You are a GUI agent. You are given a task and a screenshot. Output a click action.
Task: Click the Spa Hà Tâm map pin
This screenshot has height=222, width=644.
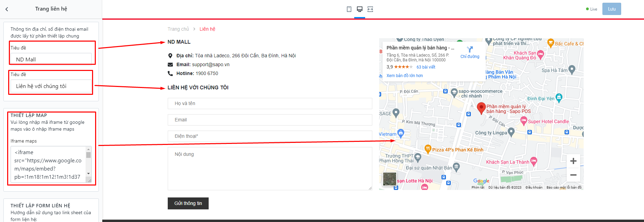[x=572, y=70]
